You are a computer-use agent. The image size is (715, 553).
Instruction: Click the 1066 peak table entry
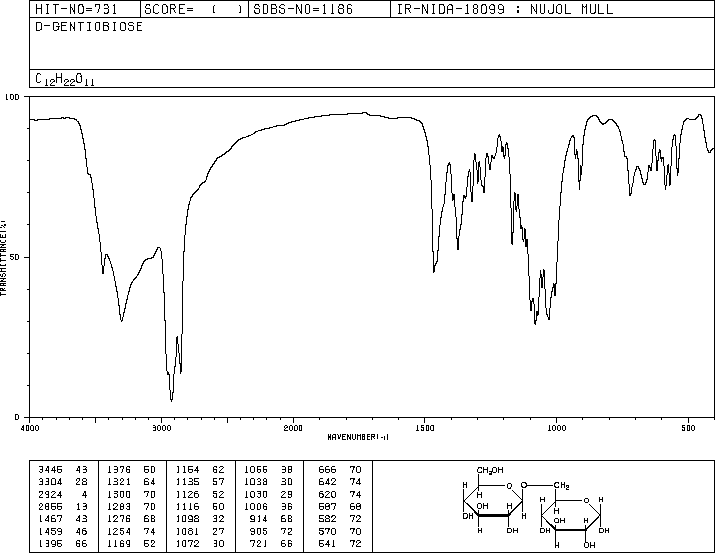(268, 470)
